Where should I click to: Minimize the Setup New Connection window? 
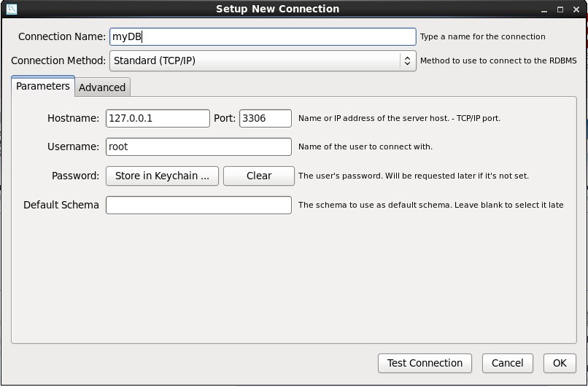coord(545,9)
